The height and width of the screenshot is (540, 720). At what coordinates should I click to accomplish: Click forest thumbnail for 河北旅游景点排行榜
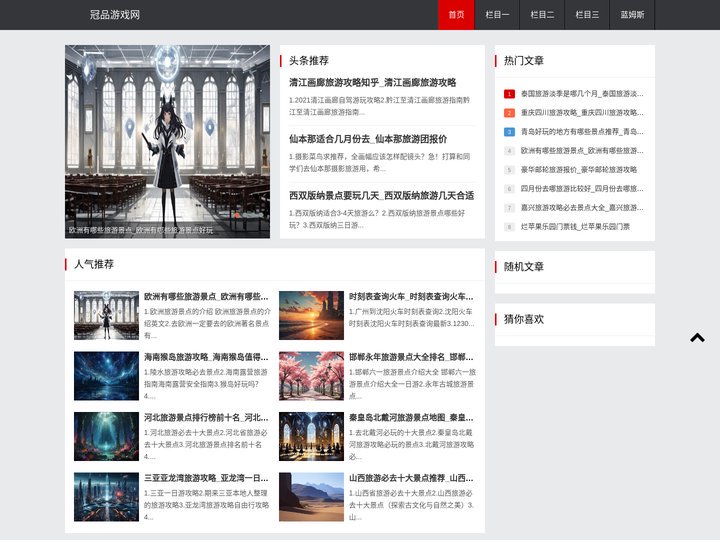pos(106,437)
